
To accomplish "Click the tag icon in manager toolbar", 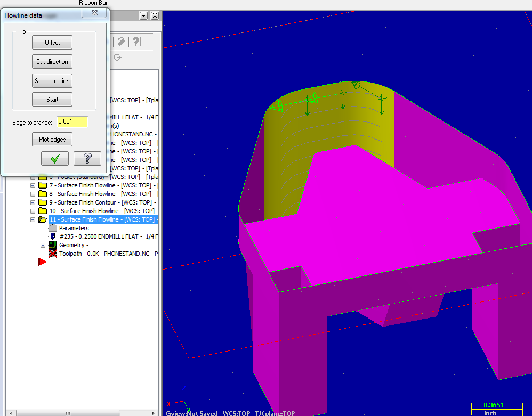I will coord(121,42).
